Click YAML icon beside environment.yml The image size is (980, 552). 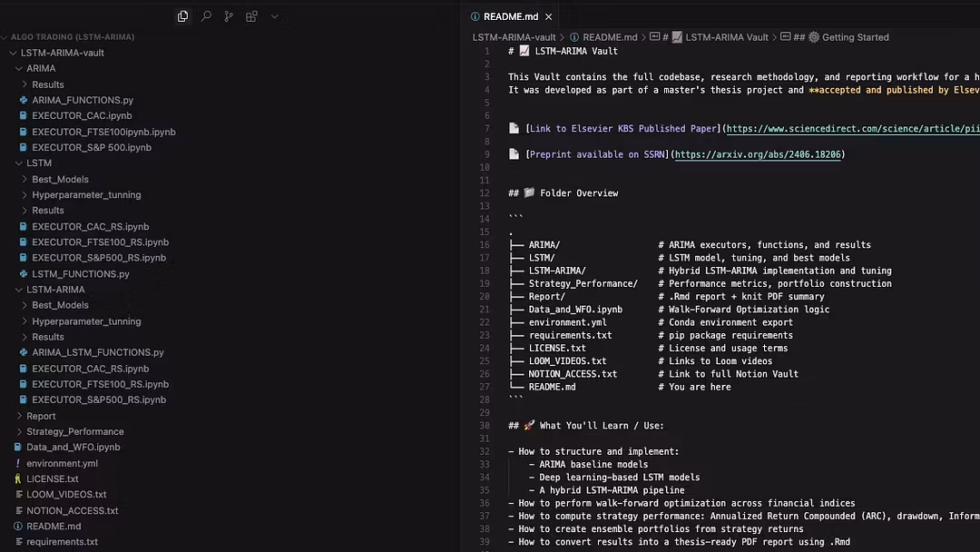coord(17,463)
